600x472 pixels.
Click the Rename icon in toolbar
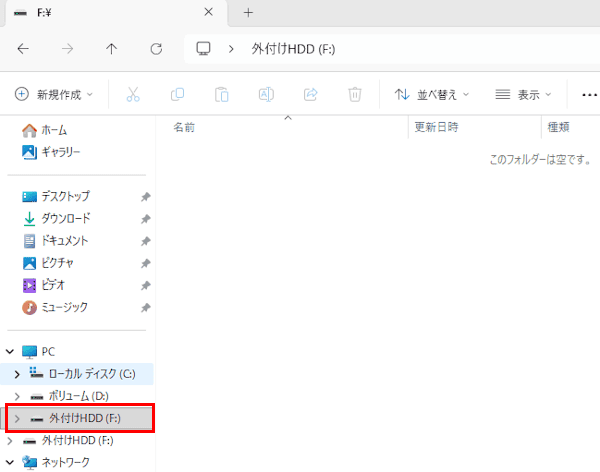(266, 94)
